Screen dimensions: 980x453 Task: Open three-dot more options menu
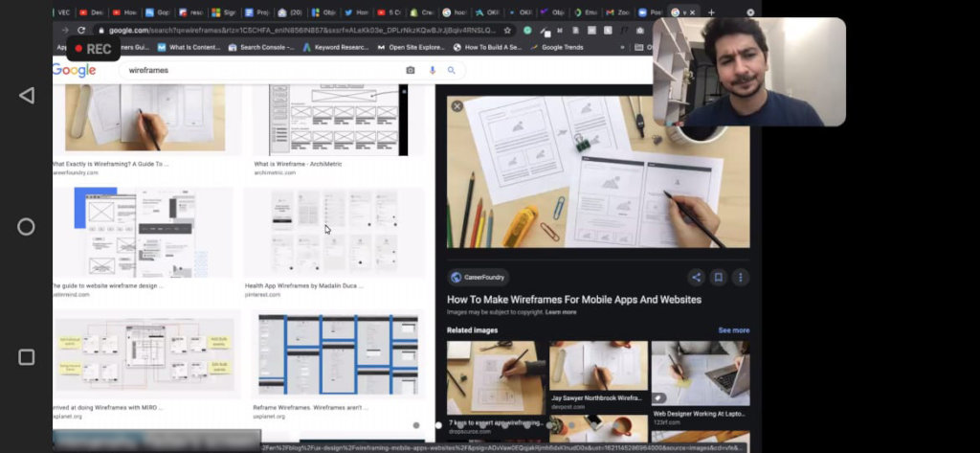tap(740, 277)
